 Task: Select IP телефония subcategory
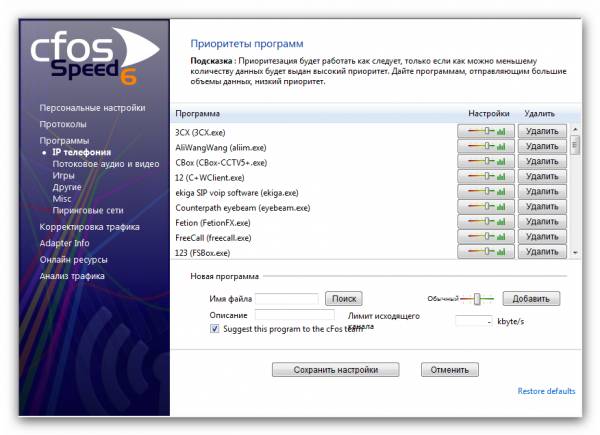pyautogui.click(x=82, y=152)
